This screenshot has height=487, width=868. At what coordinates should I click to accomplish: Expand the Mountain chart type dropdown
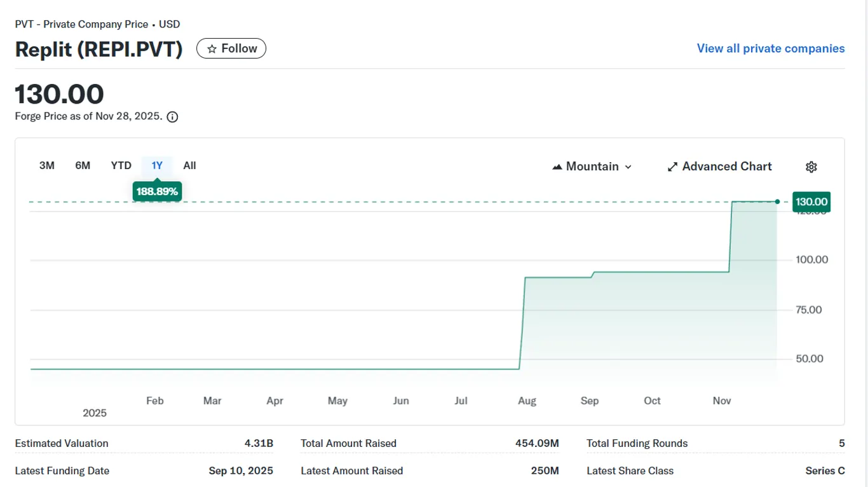pyautogui.click(x=592, y=167)
